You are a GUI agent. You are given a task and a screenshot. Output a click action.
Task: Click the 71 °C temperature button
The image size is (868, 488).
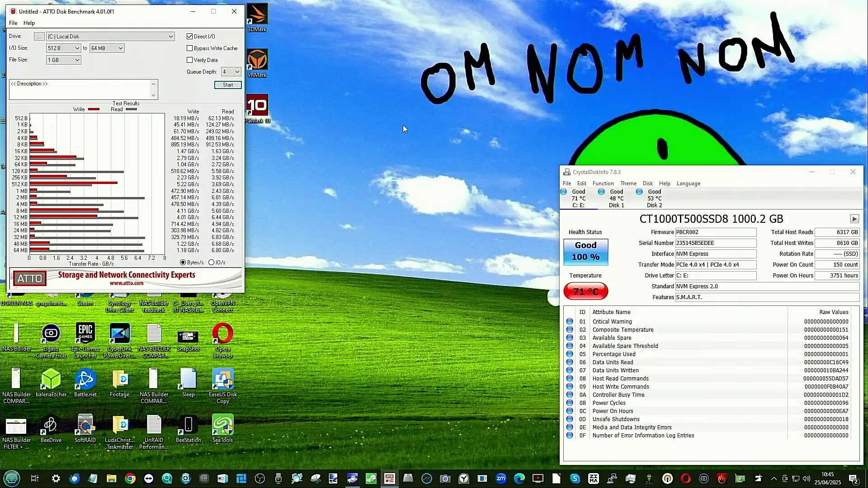[x=585, y=291]
